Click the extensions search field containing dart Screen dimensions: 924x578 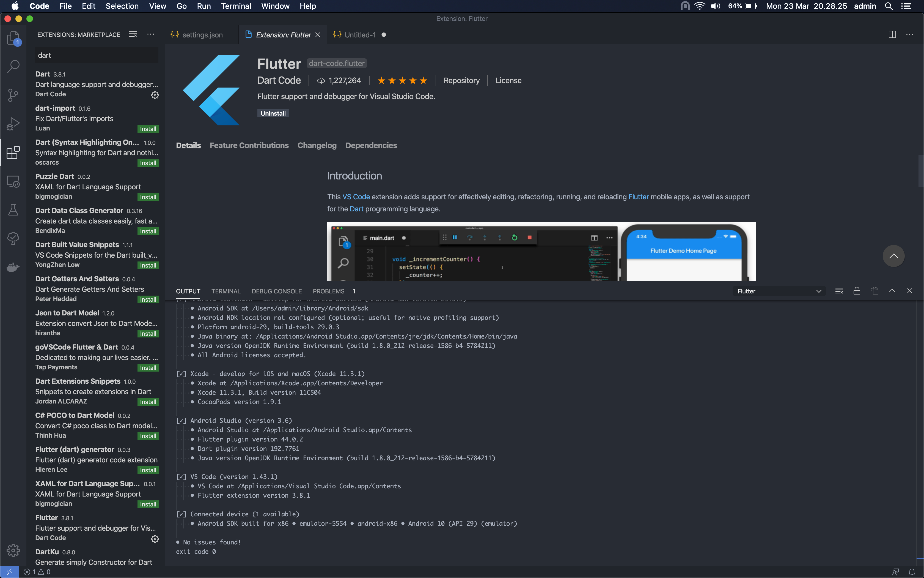click(x=97, y=55)
